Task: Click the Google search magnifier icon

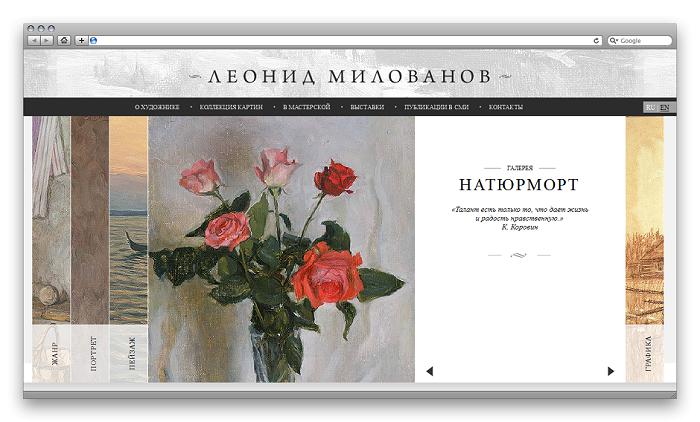Action: click(x=613, y=41)
